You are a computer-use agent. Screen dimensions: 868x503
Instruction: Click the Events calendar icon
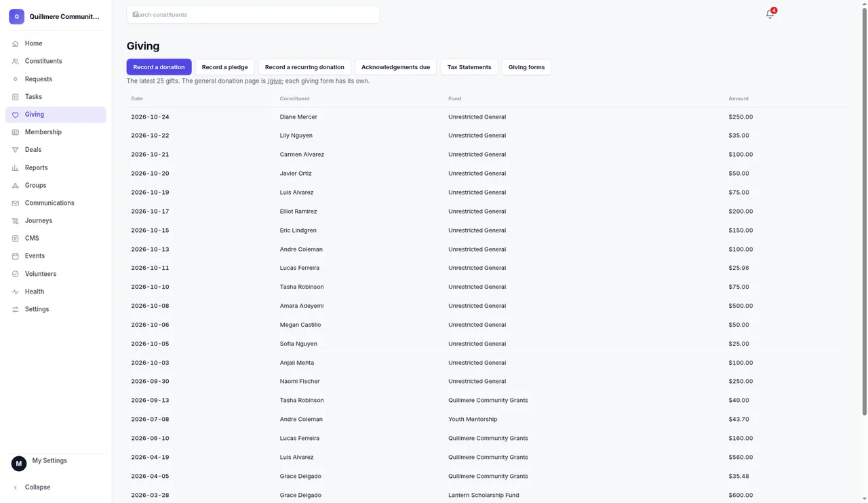pos(16,256)
